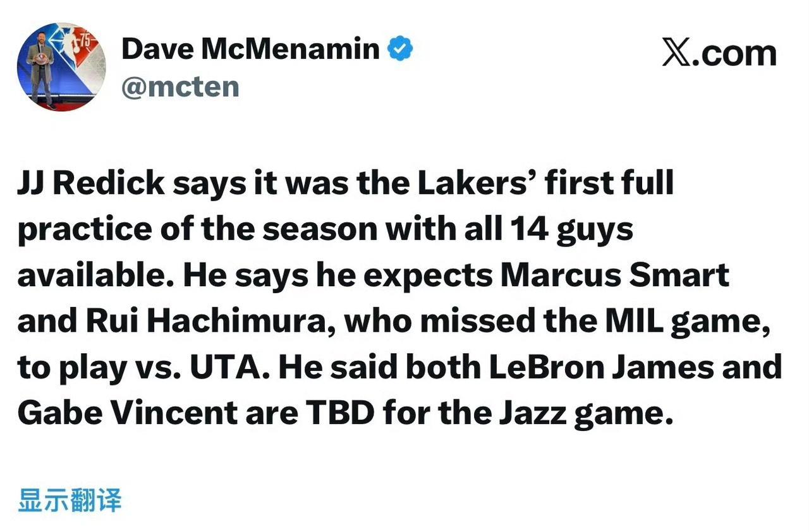Click the blue verified checkmark badge
809x532 pixels.
tap(400, 49)
